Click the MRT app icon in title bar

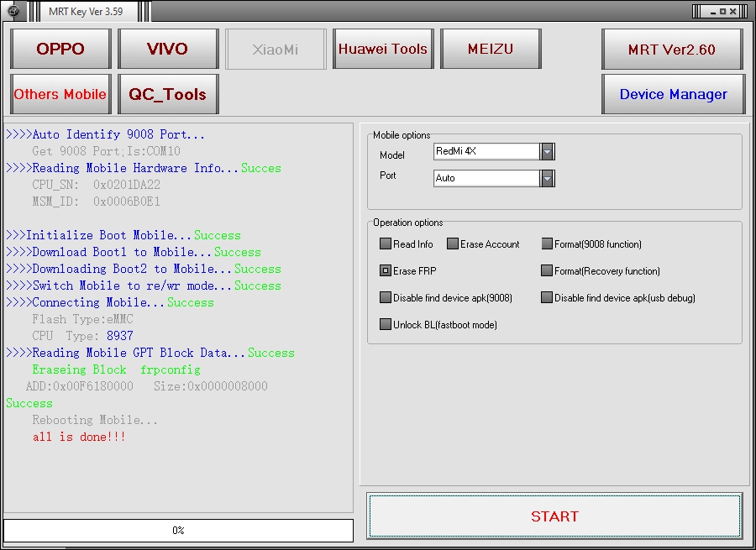click(x=14, y=11)
